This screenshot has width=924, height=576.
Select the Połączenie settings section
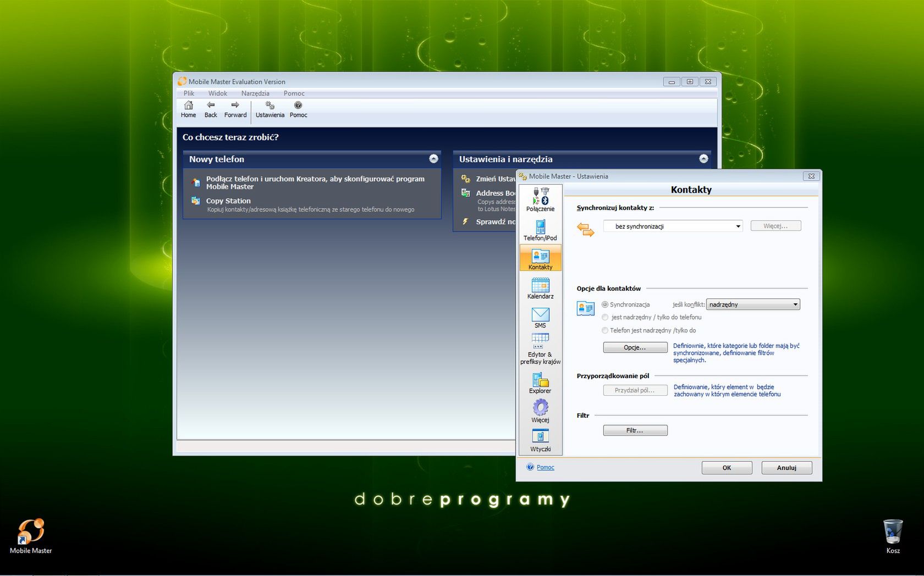(540, 200)
